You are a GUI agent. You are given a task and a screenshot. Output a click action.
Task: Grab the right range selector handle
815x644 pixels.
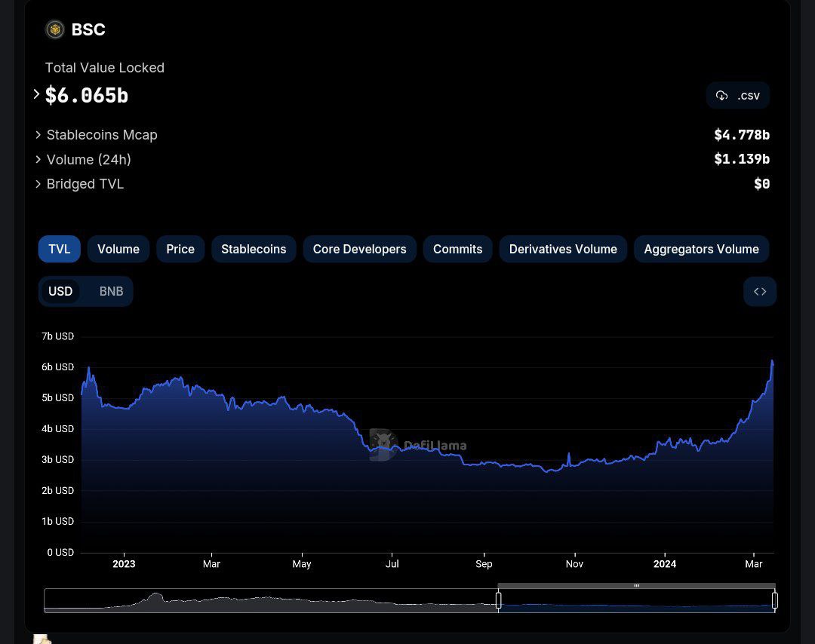point(774,600)
